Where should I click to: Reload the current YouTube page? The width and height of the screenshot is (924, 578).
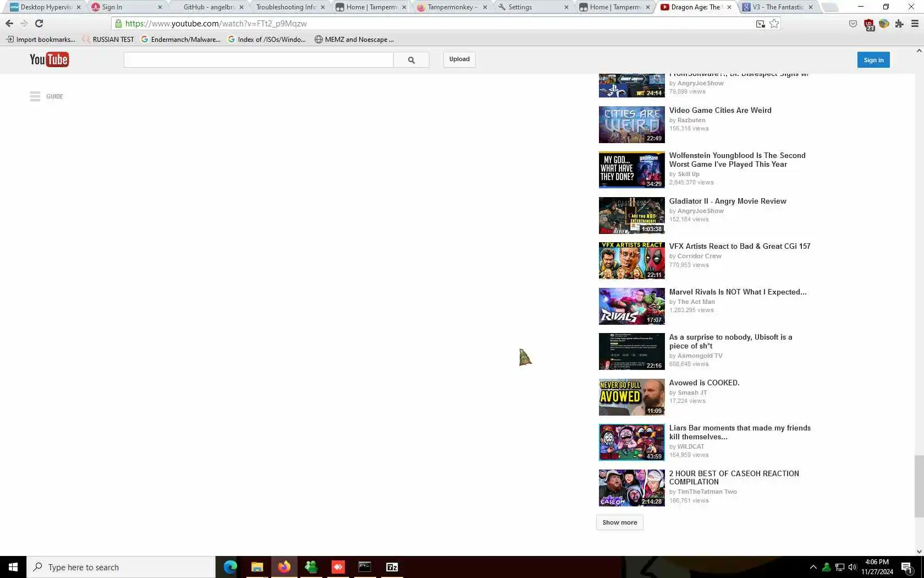[39, 24]
